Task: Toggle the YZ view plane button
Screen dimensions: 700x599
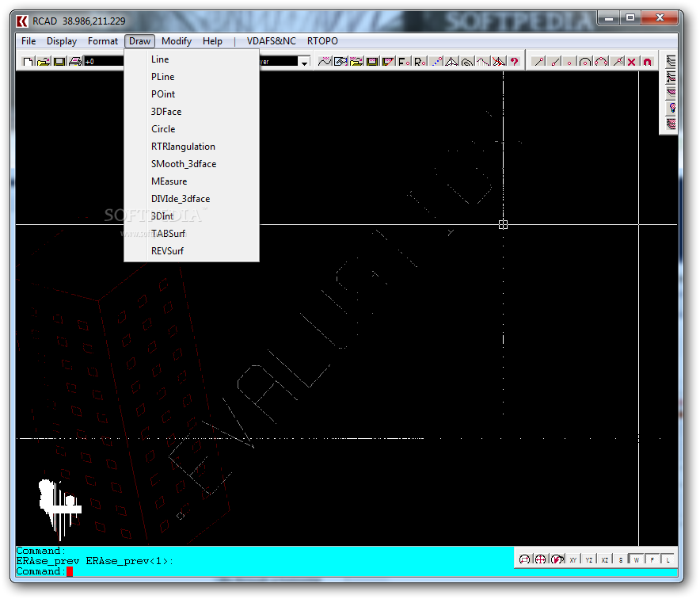Action: 589,559
